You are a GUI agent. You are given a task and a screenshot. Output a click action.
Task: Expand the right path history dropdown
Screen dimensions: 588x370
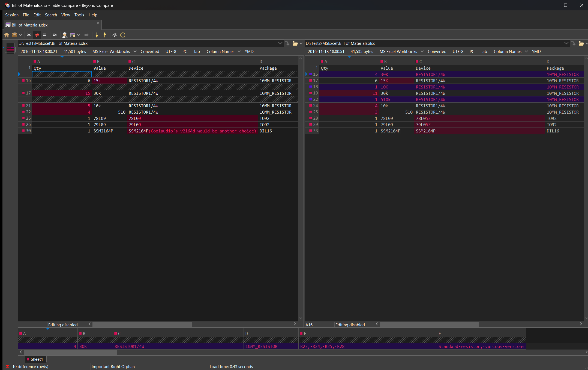pos(566,43)
